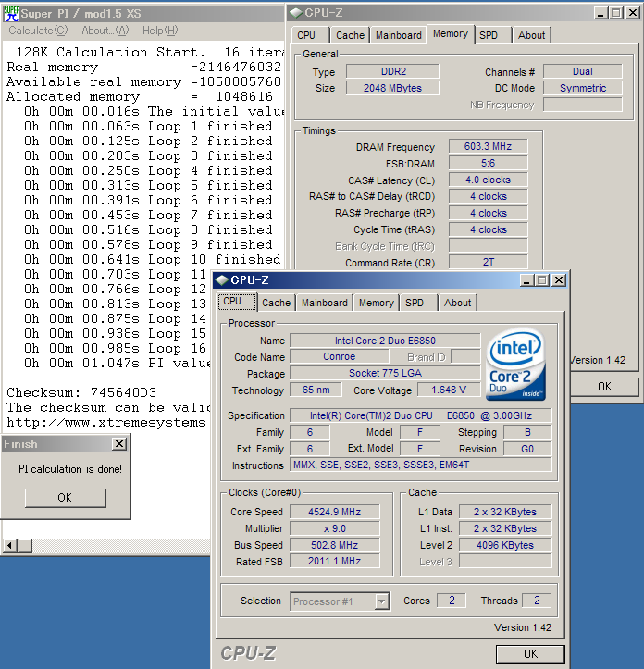This screenshot has height=669, width=644.
Task: Click the DRAM Frequency value 603.3 MHz
Action: [x=488, y=147]
